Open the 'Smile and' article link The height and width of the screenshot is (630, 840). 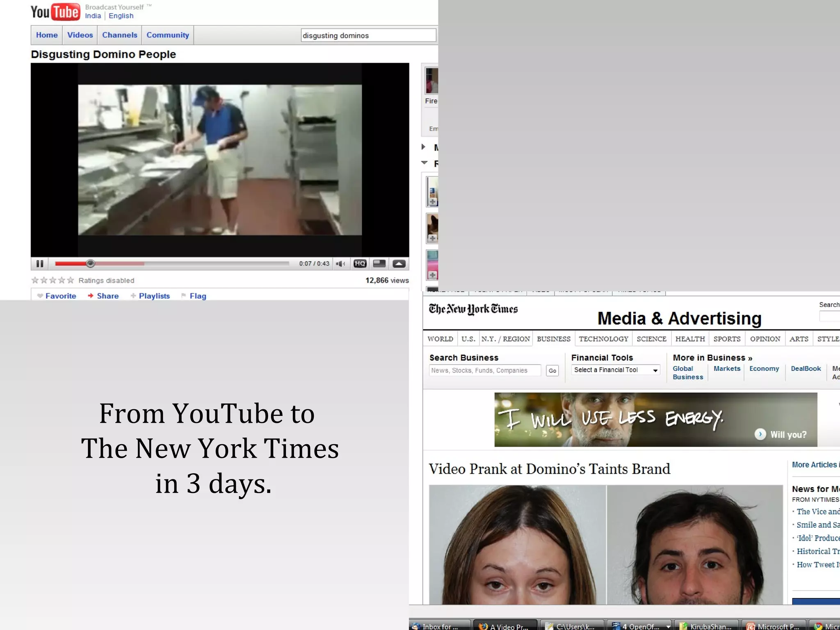pyautogui.click(x=818, y=525)
